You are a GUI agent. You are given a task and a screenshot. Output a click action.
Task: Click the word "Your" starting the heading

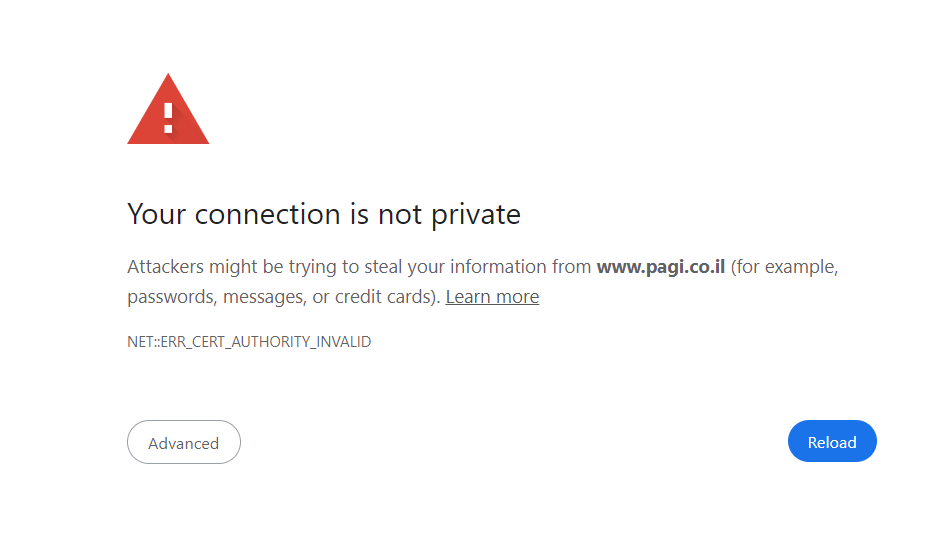tap(158, 214)
